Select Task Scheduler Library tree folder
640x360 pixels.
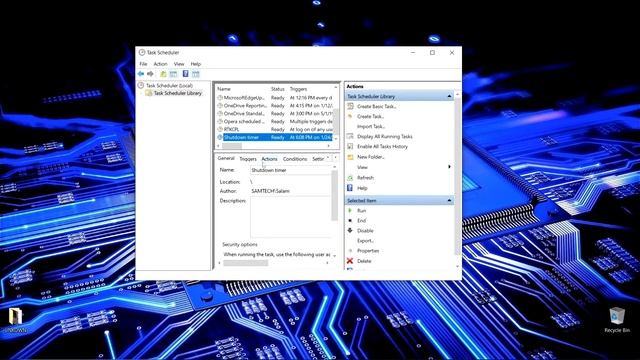click(x=174, y=93)
